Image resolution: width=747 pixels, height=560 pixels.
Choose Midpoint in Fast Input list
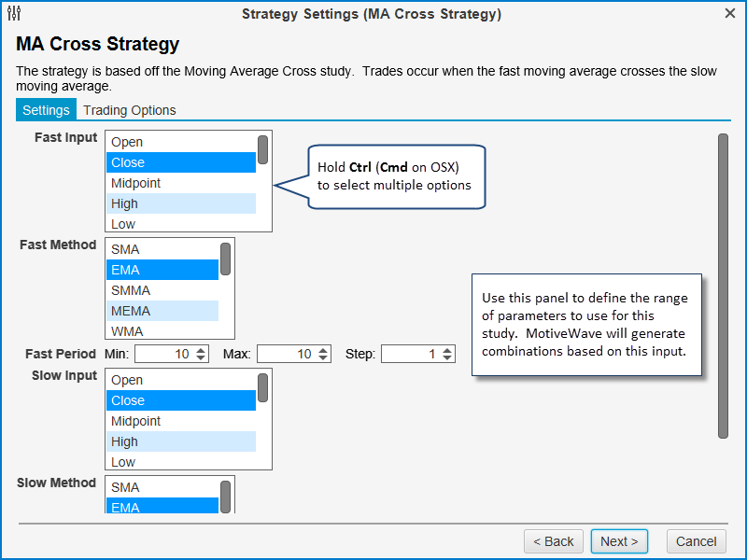pyautogui.click(x=180, y=183)
